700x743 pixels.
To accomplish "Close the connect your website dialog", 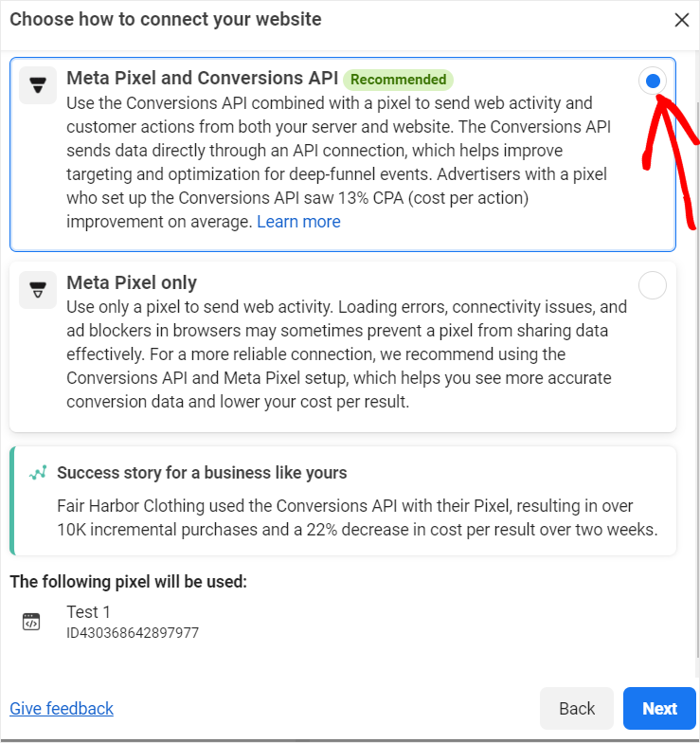I will [x=682, y=20].
